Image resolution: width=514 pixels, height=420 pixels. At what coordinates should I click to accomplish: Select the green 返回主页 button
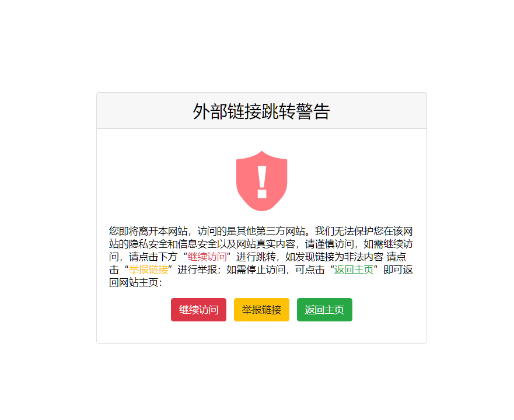click(324, 310)
